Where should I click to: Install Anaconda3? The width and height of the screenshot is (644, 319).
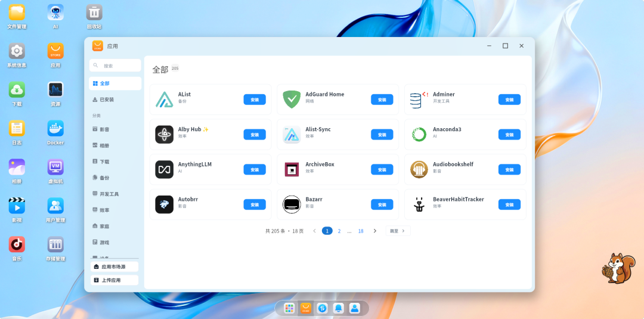(x=509, y=135)
